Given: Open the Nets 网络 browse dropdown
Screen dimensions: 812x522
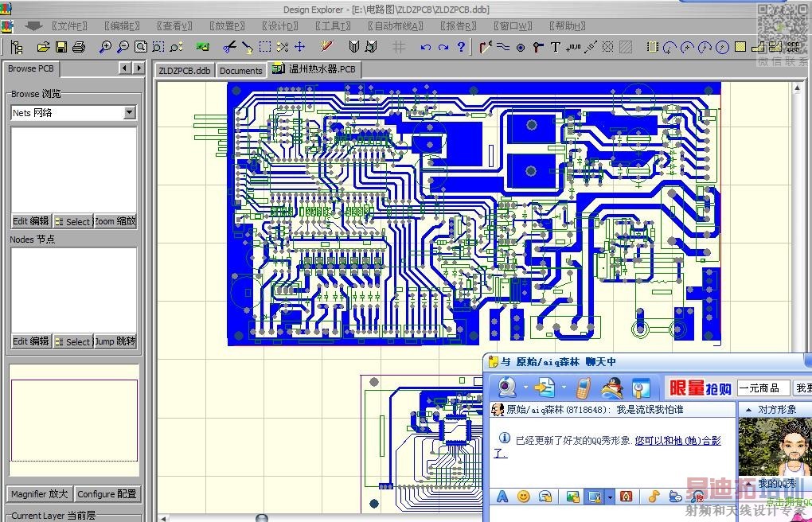Looking at the screenshot, I should click(x=130, y=113).
